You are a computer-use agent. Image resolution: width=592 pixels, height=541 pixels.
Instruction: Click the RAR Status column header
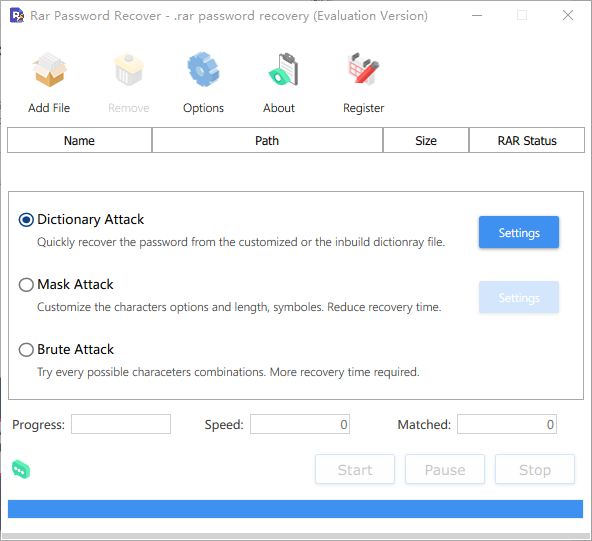click(x=527, y=140)
